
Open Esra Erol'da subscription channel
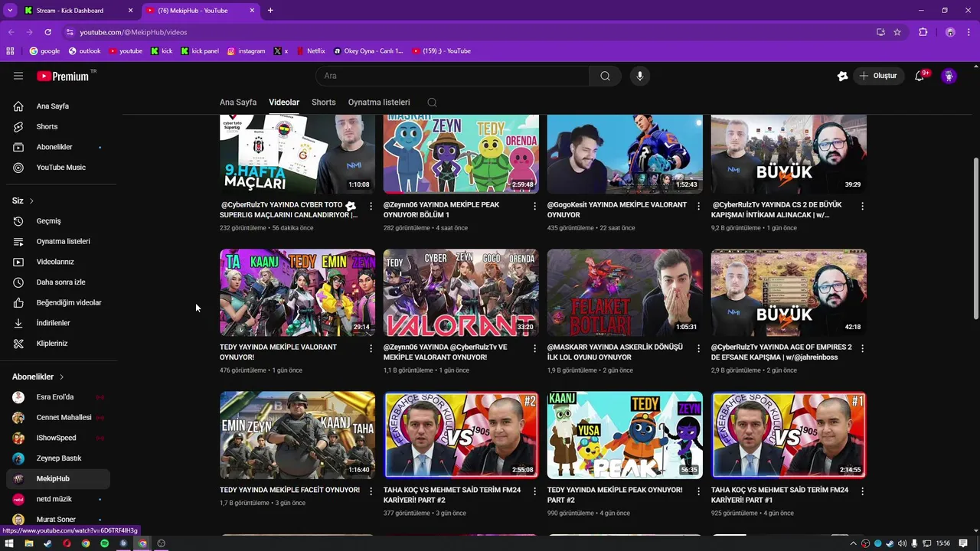click(x=58, y=397)
